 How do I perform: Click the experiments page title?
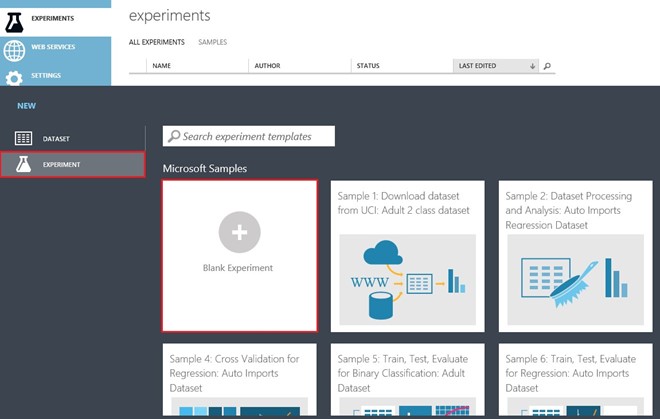170,16
